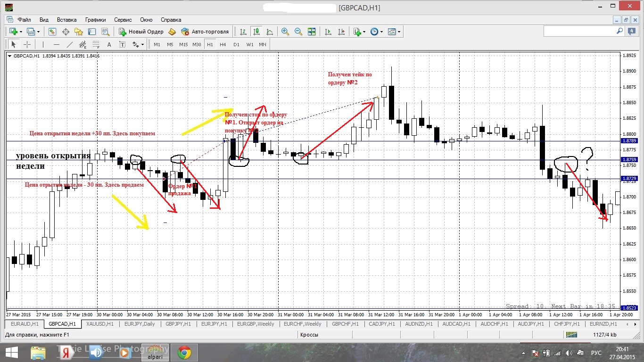Show the Market Watch panel
This screenshot has height=362, width=644.
(x=52, y=32)
